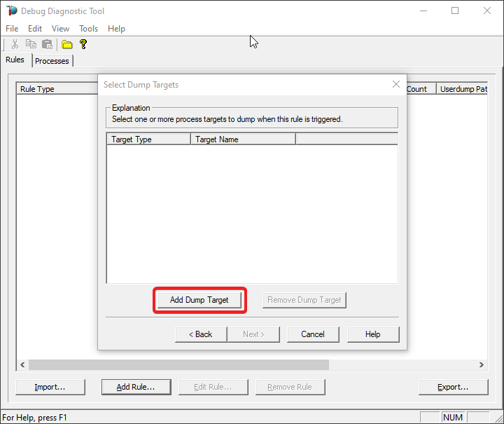Click the Paste toolbar icon
Image resolution: width=504 pixels, height=424 pixels.
tap(48, 44)
